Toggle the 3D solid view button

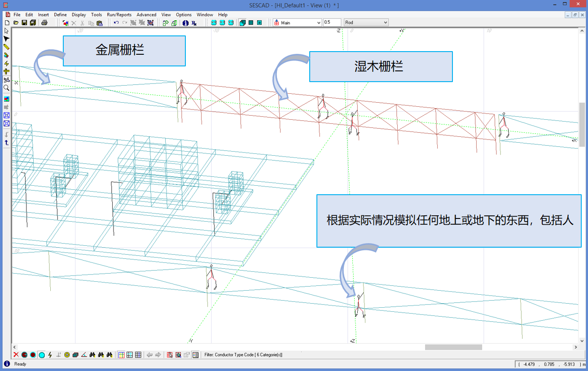pyautogui.click(x=242, y=23)
